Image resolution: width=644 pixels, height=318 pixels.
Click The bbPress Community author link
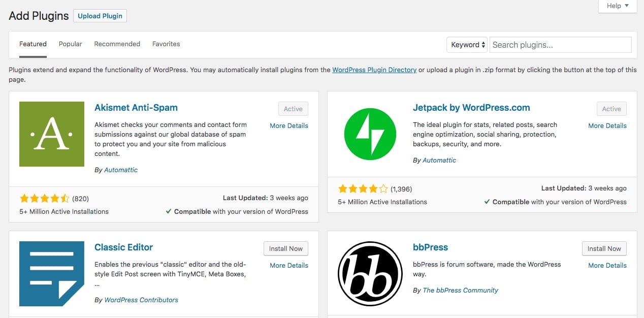click(460, 290)
